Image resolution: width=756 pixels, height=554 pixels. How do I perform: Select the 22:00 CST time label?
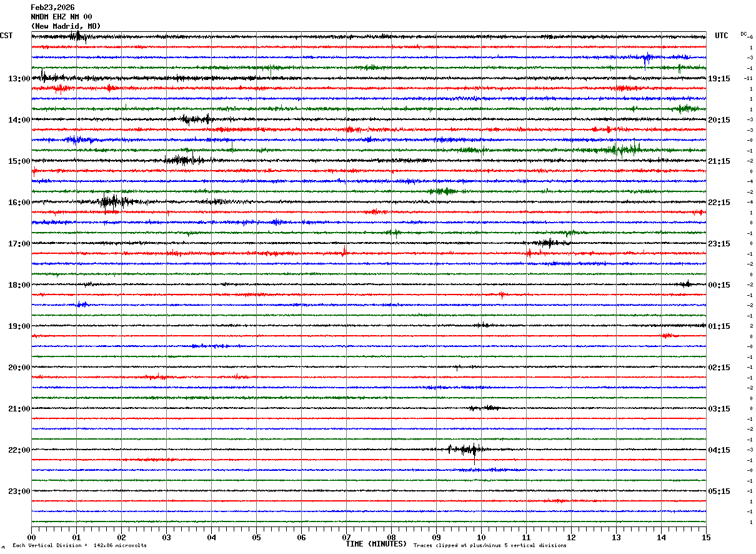tap(19, 450)
